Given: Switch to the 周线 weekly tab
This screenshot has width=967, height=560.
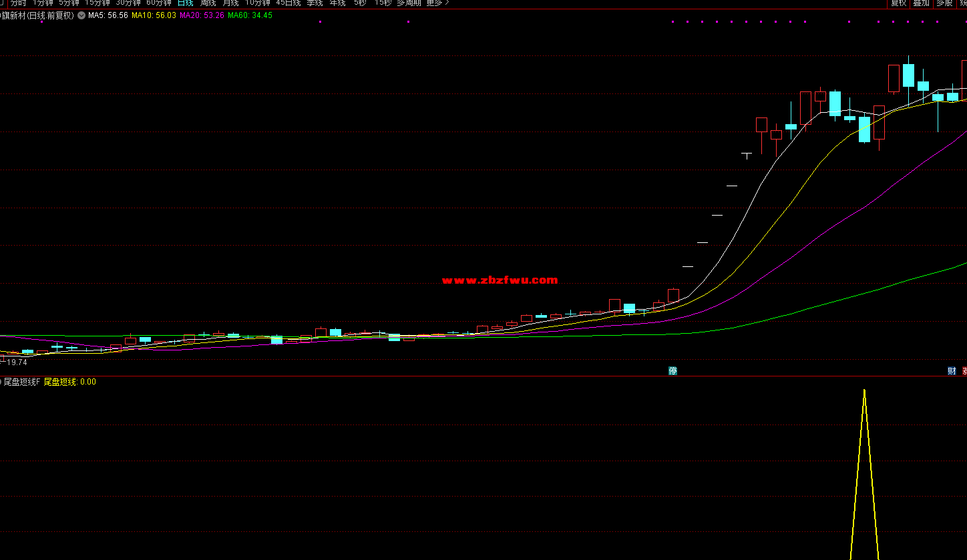Looking at the screenshot, I should [208, 3].
